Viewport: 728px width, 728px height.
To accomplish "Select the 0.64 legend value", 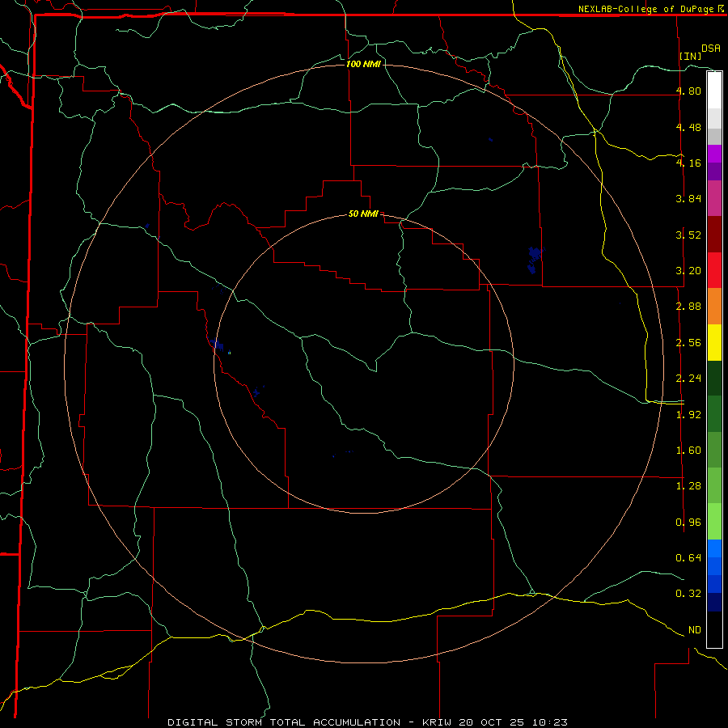I will tap(688, 557).
